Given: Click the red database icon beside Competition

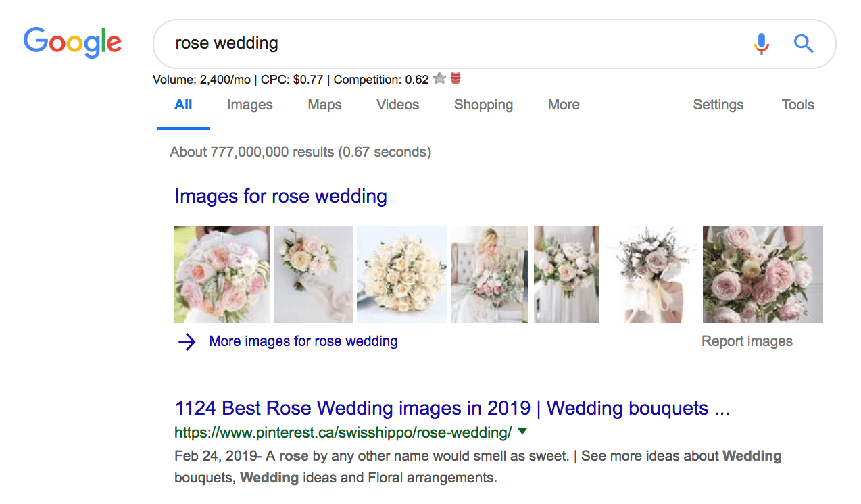Looking at the screenshot, I should tap(456, 79).
